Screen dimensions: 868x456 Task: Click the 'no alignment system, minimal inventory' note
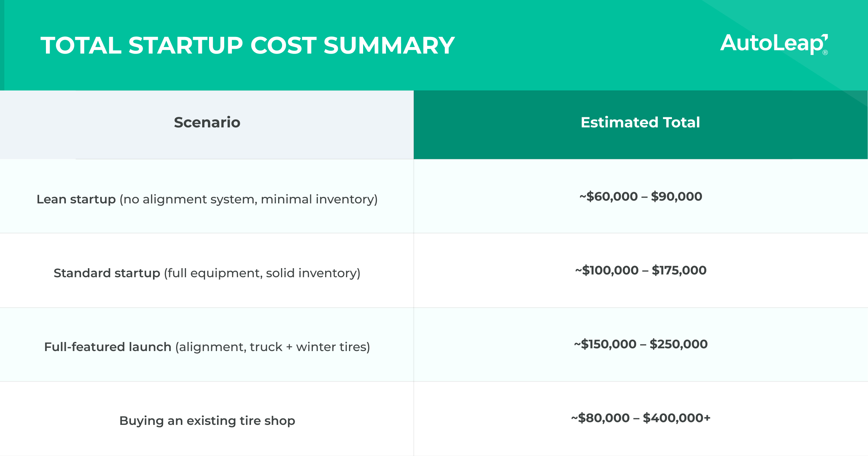tap(248, 199)
